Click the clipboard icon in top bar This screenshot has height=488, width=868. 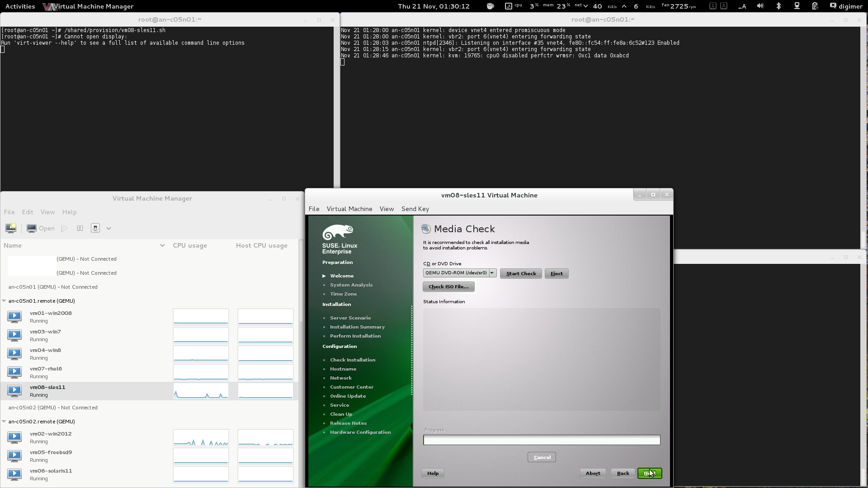815,6
